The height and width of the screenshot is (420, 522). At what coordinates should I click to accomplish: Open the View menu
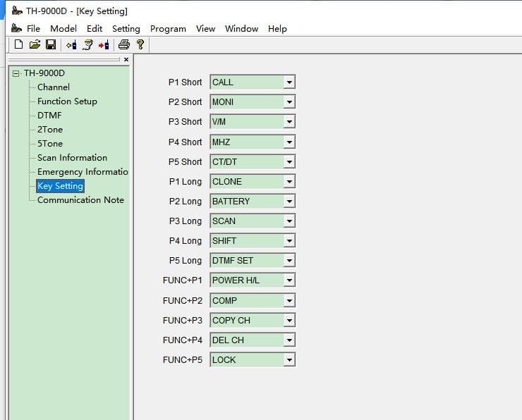(x=205, y=29)
